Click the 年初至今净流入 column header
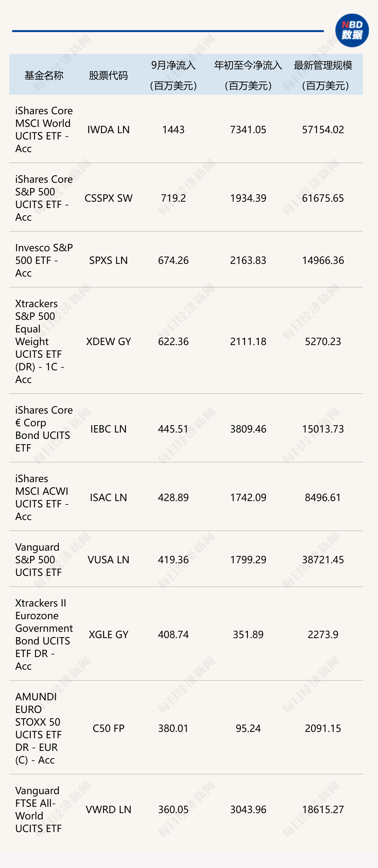 248,75
